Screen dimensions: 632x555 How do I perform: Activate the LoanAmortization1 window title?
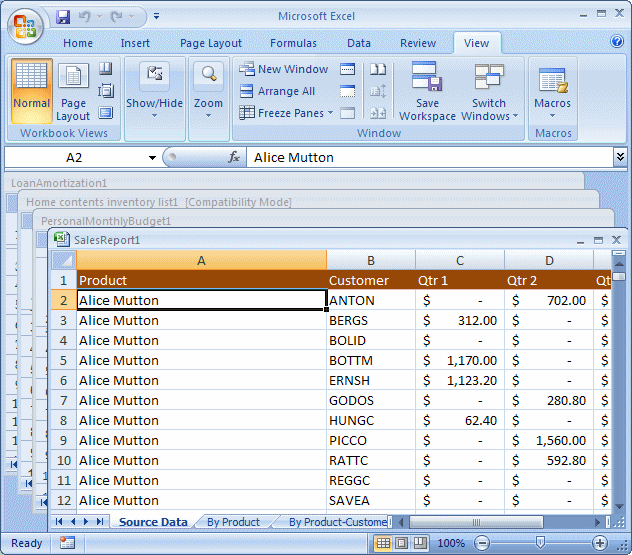59,183
